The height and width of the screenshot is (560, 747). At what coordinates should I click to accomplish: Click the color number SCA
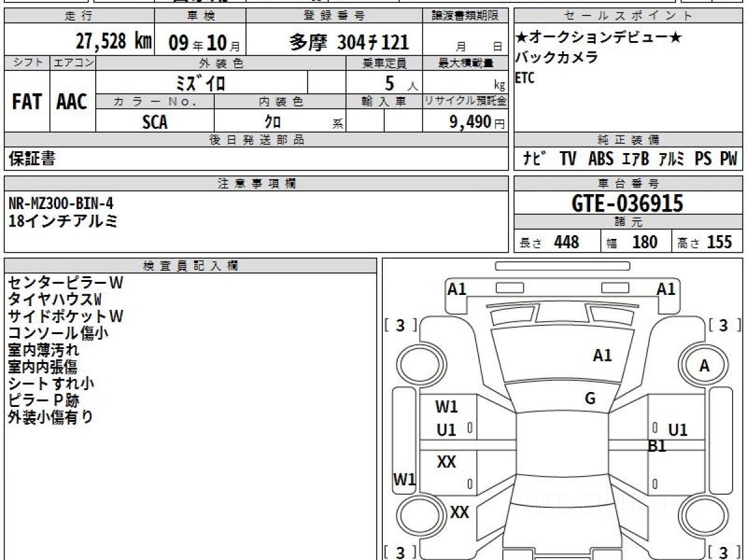pyautogui.click(x=155, y=122)
